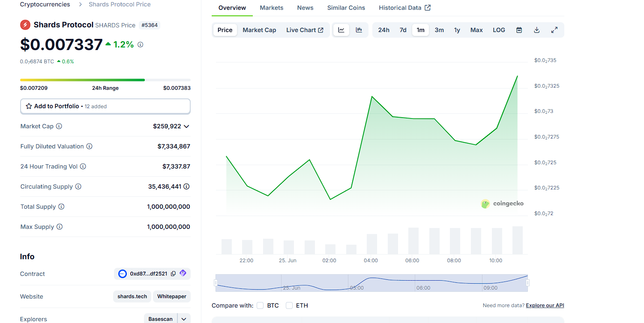The height and width of the screenshot is (323, 644).
Task: Click external link icon next to Historical Data
Action: coord(428,8)
